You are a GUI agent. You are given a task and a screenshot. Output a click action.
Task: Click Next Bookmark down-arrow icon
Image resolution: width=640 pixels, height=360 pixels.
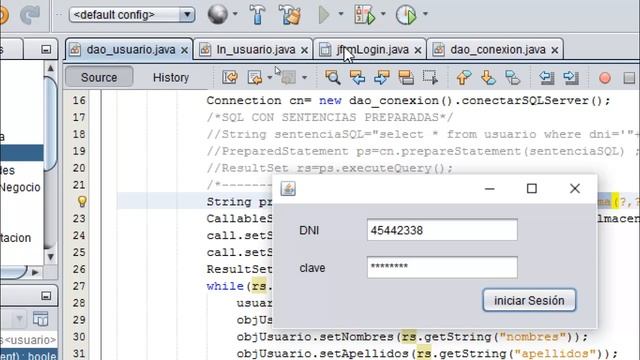(488, 77)
